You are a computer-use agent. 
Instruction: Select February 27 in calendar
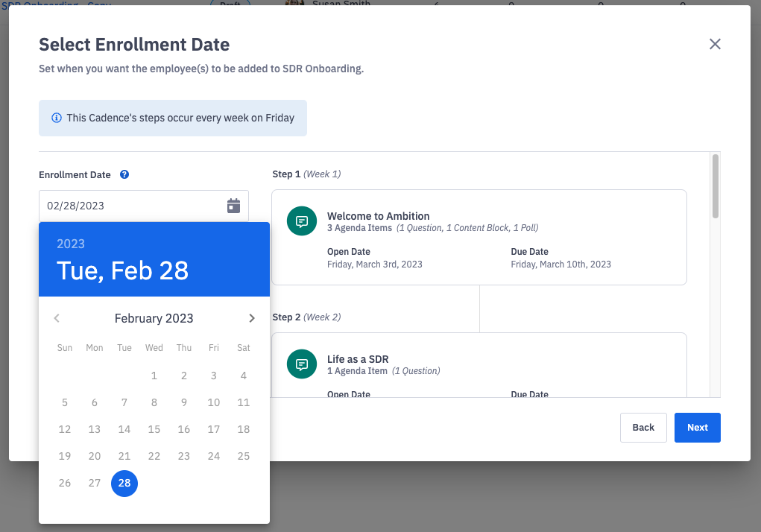pos(95,483)
